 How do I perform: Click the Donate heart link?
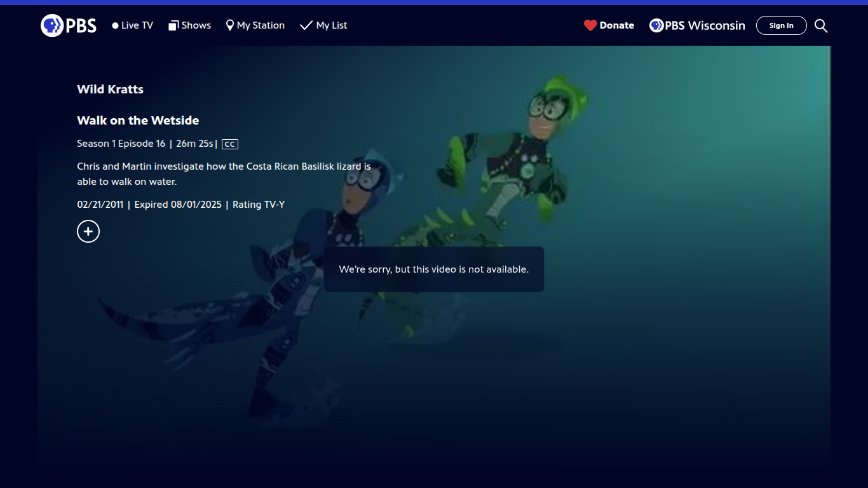(x=609, y=25)
